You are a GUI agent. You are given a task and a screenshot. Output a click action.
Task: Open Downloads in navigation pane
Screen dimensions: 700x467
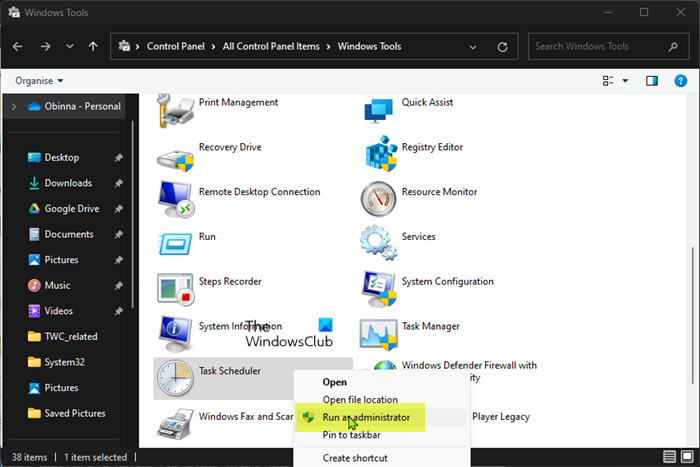(x=68, y=183)
